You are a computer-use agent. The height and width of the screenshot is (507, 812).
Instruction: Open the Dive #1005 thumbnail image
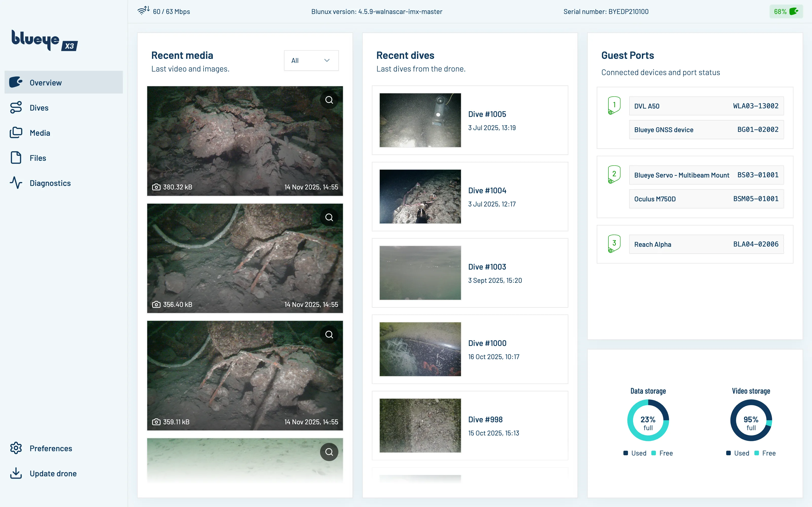420,120
